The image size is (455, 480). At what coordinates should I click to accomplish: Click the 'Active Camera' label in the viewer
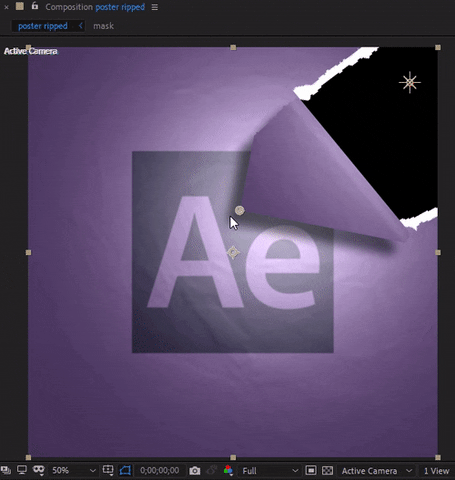[x=31, y=51]
